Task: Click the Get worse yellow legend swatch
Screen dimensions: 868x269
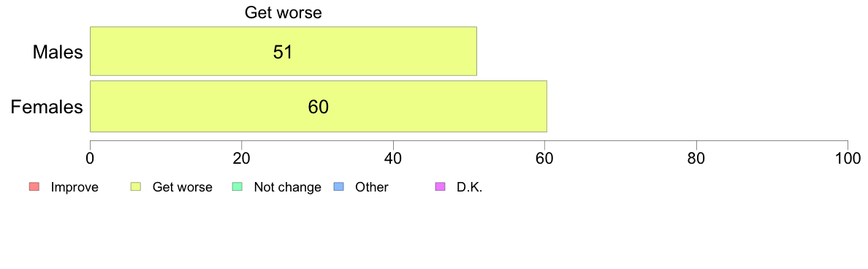Action: [135, 187]
